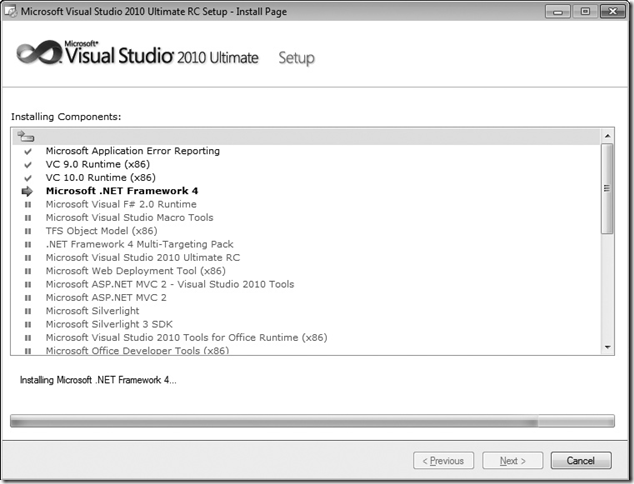The width and height of the screenshot is (634, 484).
Task: Click pending icon beside Microsoft Web Deployment Tool
Action: tap(28, 271)
